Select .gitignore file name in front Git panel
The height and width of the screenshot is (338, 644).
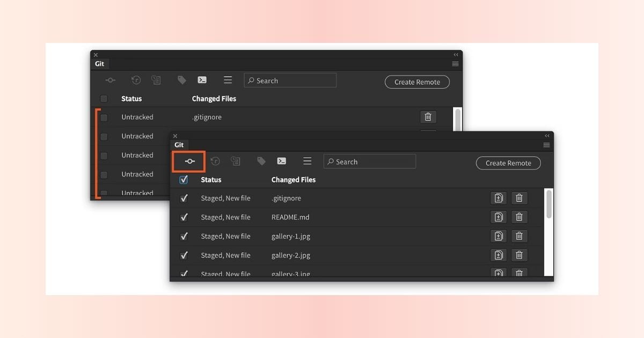pyautogui.click(x=286, y=198)
